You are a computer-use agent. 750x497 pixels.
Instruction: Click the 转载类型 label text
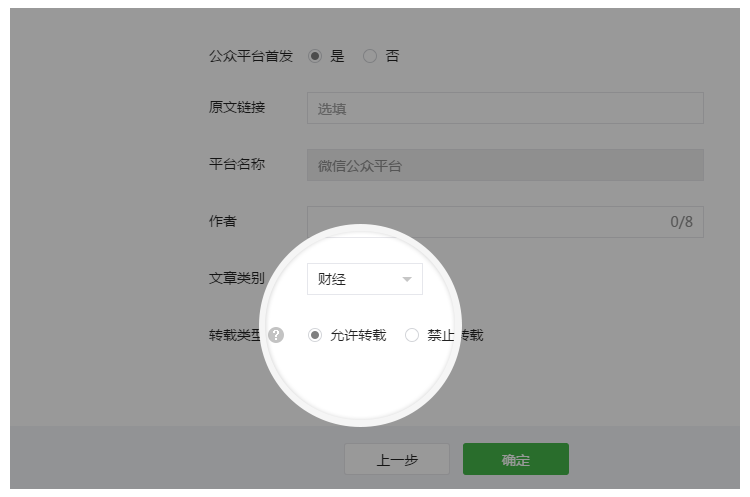point(236,335)
